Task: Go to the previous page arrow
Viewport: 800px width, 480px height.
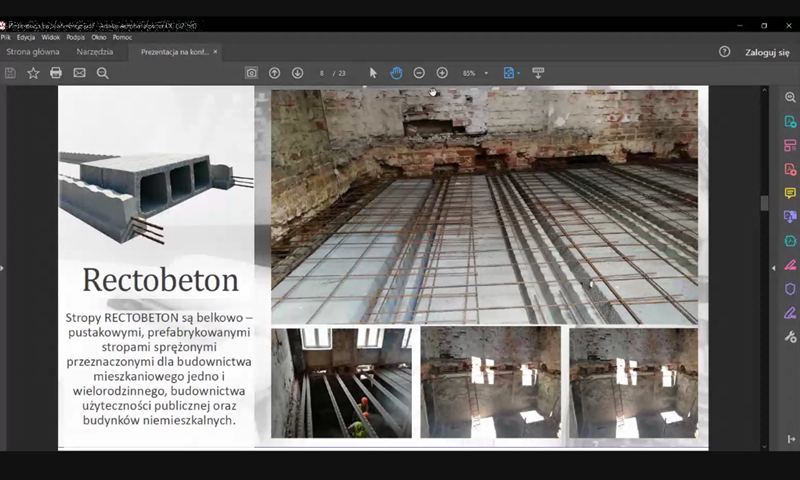Action: click(274, 73)
